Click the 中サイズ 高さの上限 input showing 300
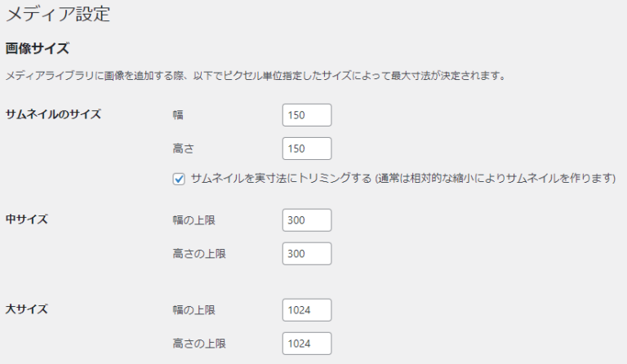 tap(306, 254)
